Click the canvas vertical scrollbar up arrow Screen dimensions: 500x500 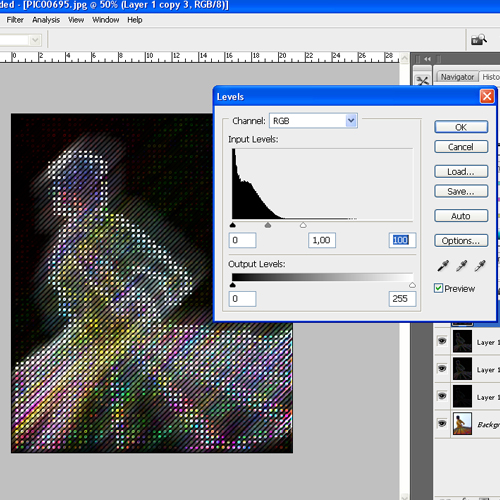(404, 58)
